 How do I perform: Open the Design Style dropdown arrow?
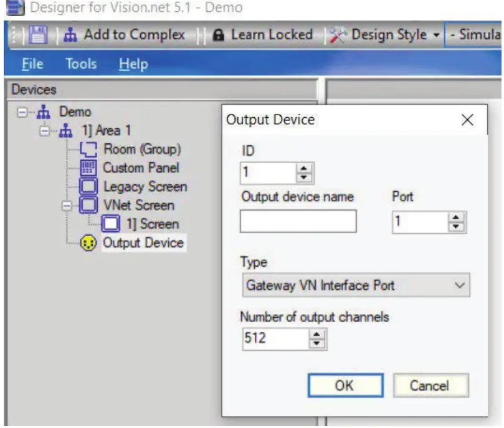tap(436, 35)
